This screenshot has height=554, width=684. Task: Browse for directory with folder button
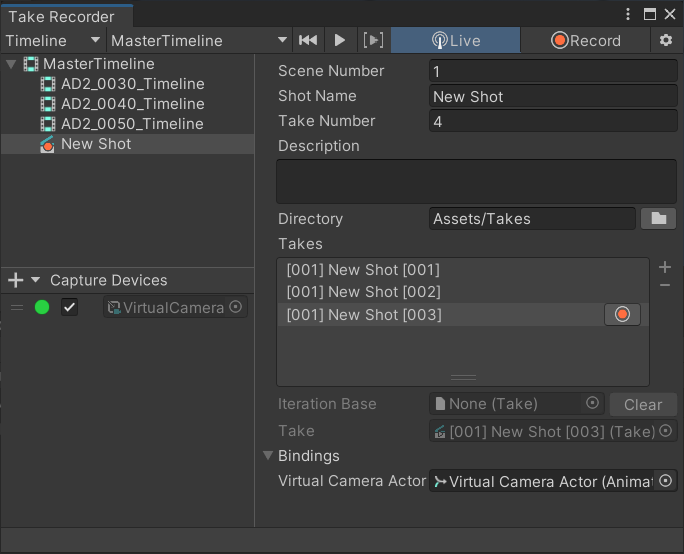click(659, 219)
